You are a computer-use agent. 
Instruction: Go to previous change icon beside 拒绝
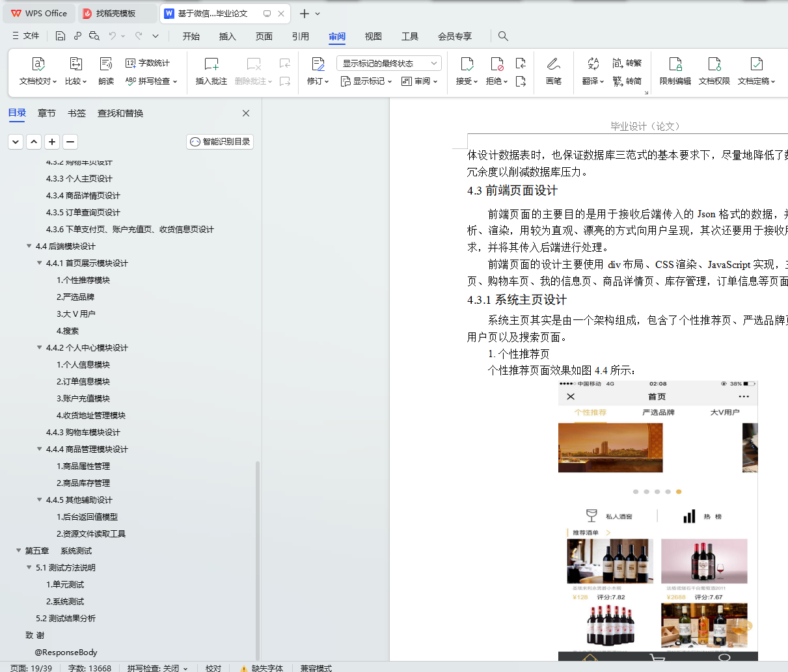click(x=521, y=63)
